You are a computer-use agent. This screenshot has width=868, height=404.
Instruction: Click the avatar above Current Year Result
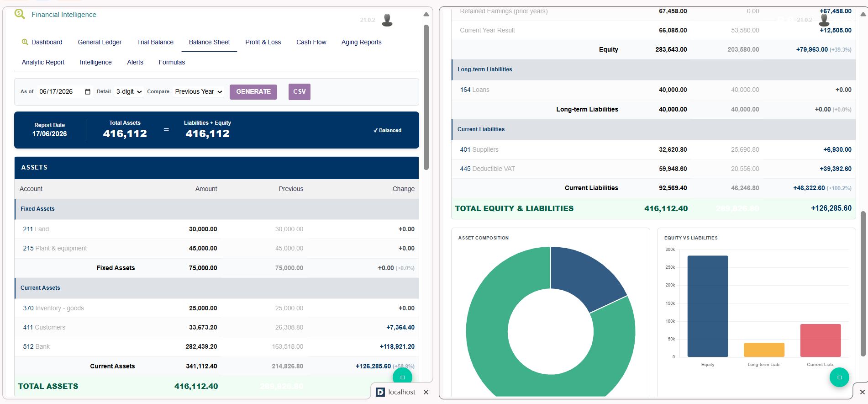824,20
